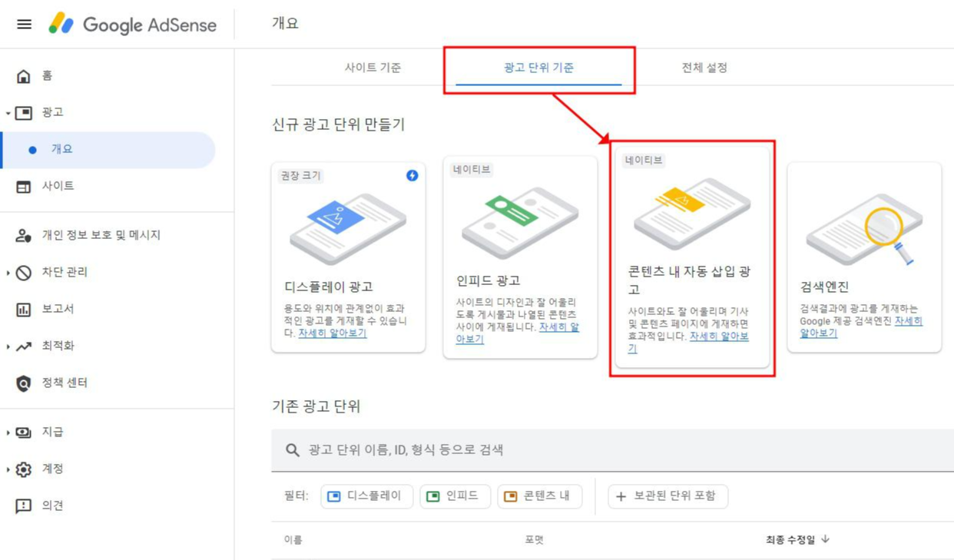Click the 정책 센터 shield icon

(x=25, y=383)
